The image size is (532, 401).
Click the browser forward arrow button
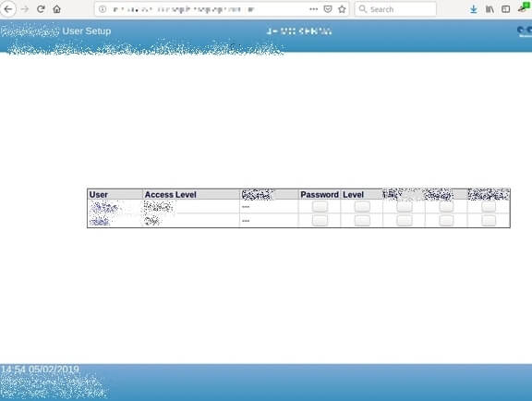(x=25, y=9)
